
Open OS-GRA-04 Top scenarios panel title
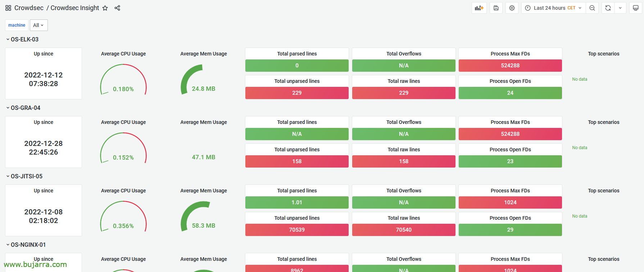tap(604, 122)
